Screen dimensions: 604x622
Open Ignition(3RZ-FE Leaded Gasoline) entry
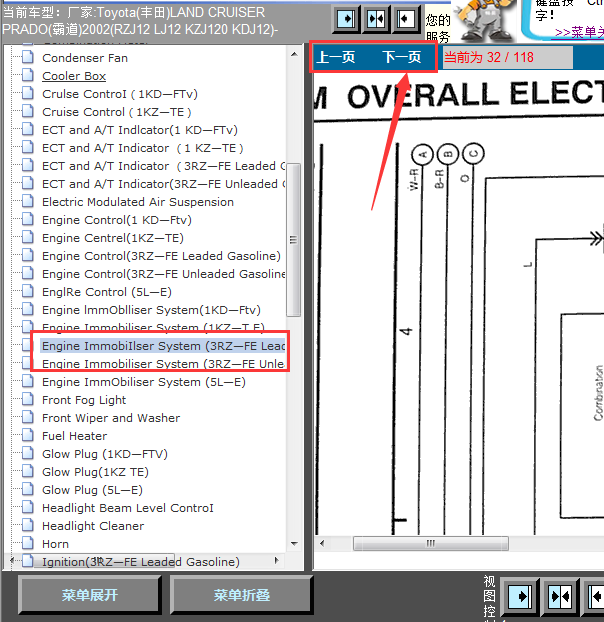(x=141, y=562)
